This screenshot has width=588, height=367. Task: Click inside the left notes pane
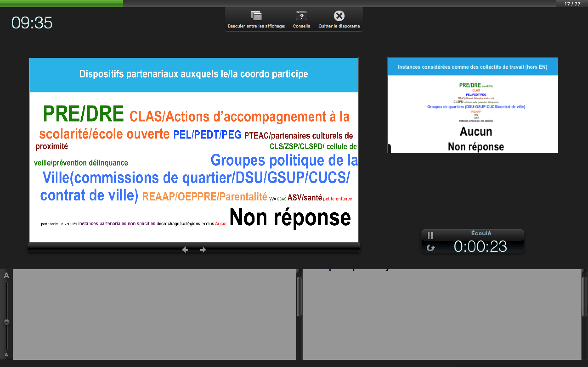(154, 314)
